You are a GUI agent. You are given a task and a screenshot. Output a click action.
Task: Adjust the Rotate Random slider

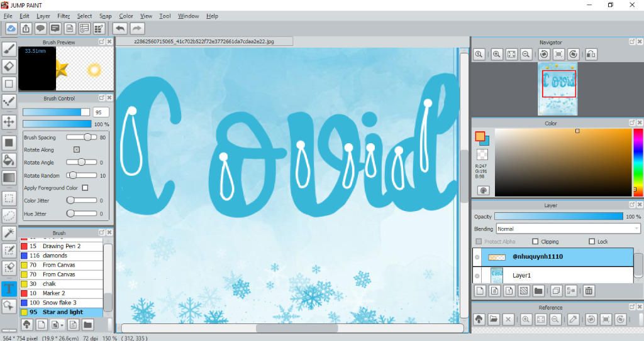[81, 175]
